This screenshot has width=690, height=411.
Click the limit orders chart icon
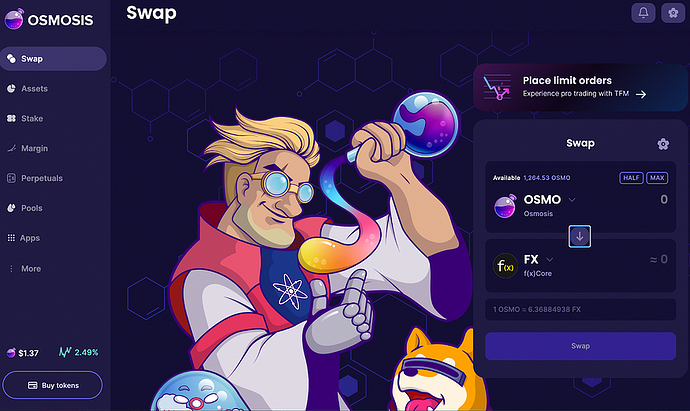pos(497,87)
